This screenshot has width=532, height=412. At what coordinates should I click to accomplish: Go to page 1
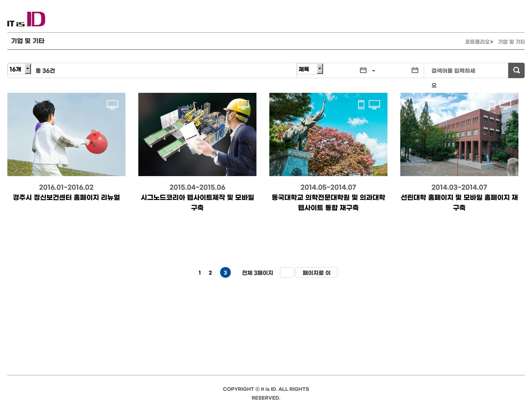point(200,273)
